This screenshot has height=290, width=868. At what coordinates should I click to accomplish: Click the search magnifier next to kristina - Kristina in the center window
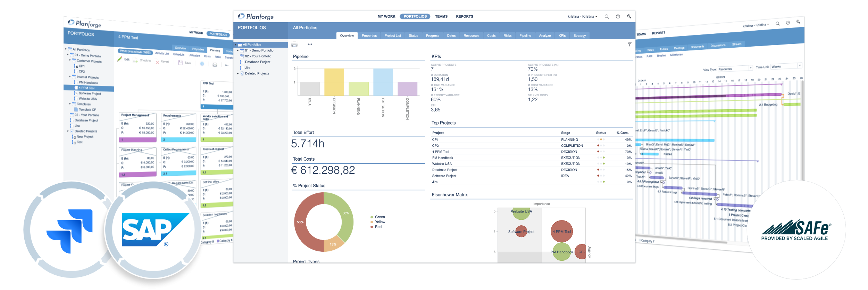click(607, 17)
